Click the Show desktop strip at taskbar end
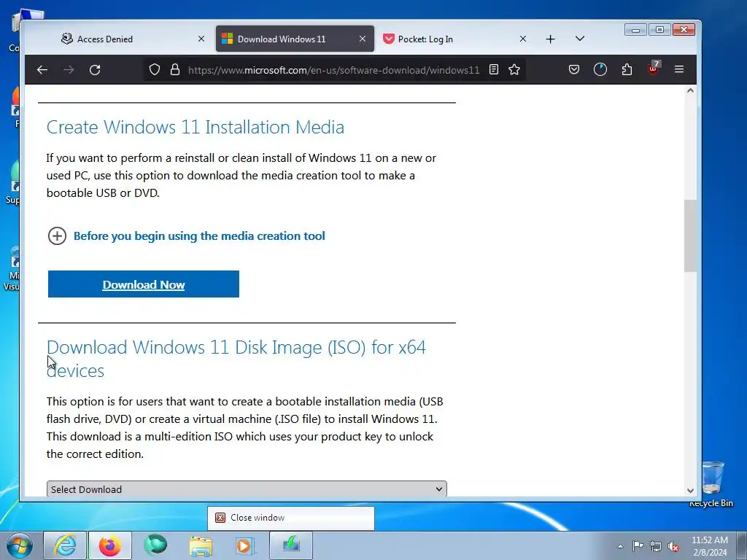This screenshot has height=560, width=747. 742,545
